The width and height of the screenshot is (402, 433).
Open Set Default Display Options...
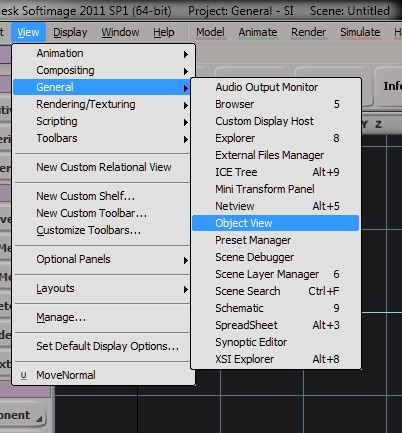[x=103, y=346]
